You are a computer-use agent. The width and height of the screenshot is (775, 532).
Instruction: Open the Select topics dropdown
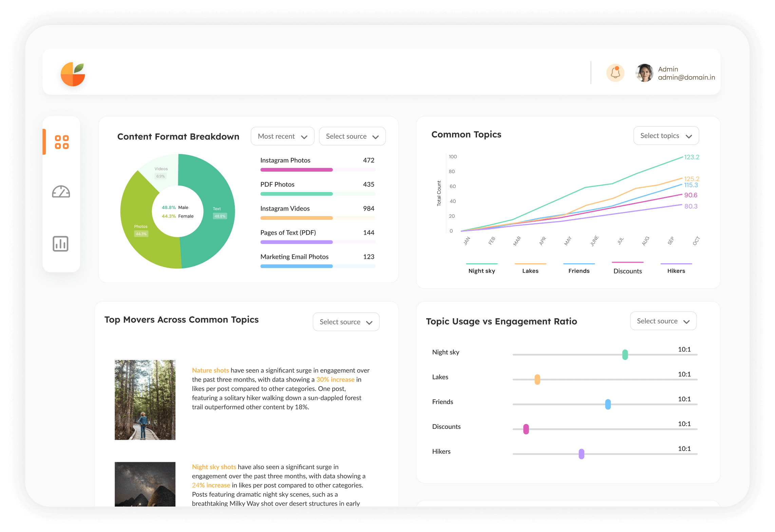[666, 136]
